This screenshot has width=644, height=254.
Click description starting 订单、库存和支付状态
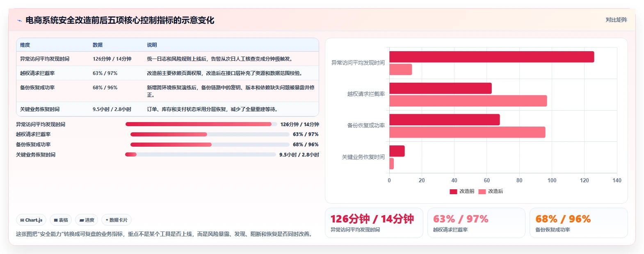[x=213, y=109]
